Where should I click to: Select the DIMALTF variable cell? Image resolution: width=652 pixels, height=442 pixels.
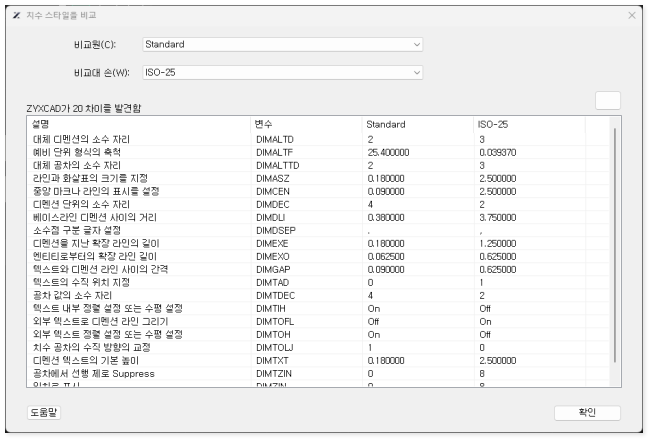pyautogui.click(x=274, y=153)
